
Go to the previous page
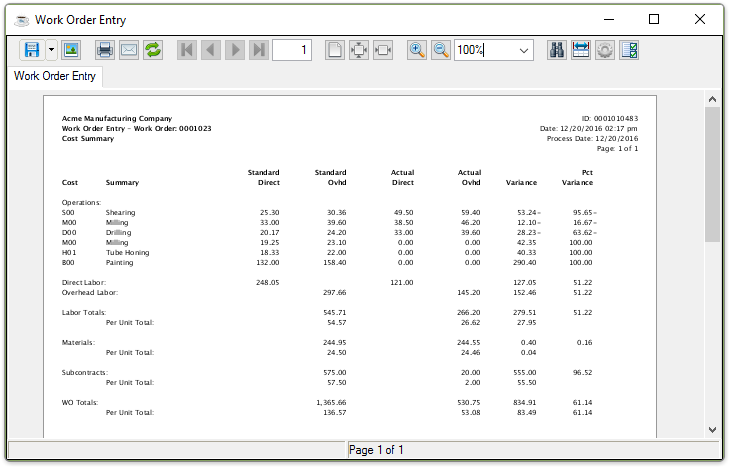(x=210, y=50)
